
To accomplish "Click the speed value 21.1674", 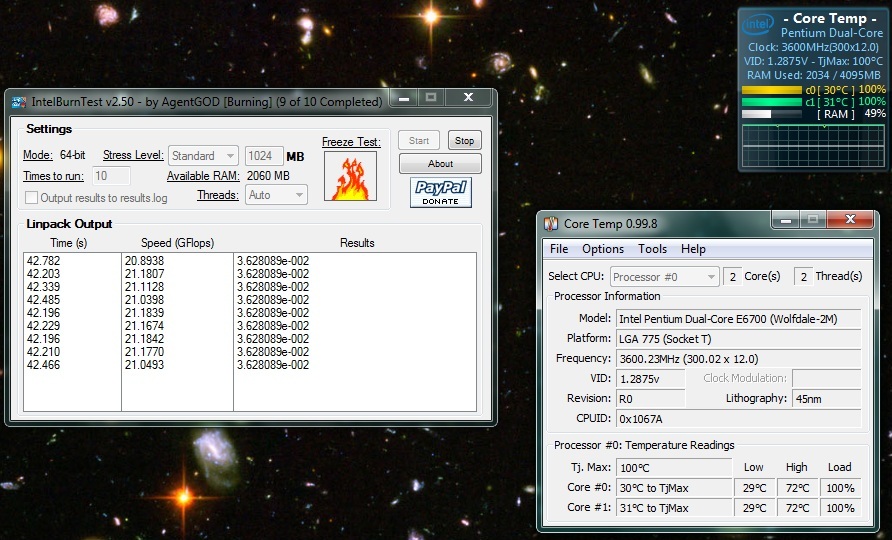I will click(144, 326).
